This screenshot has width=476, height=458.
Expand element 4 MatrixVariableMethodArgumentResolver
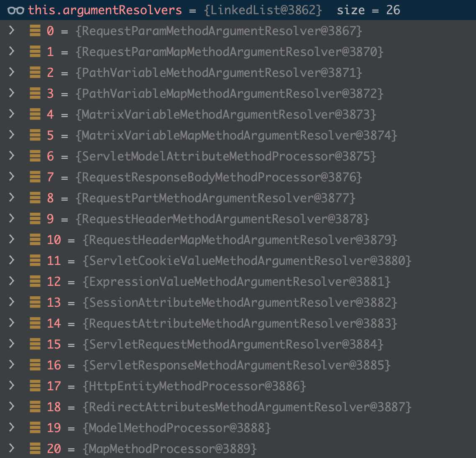coord(12,114)
